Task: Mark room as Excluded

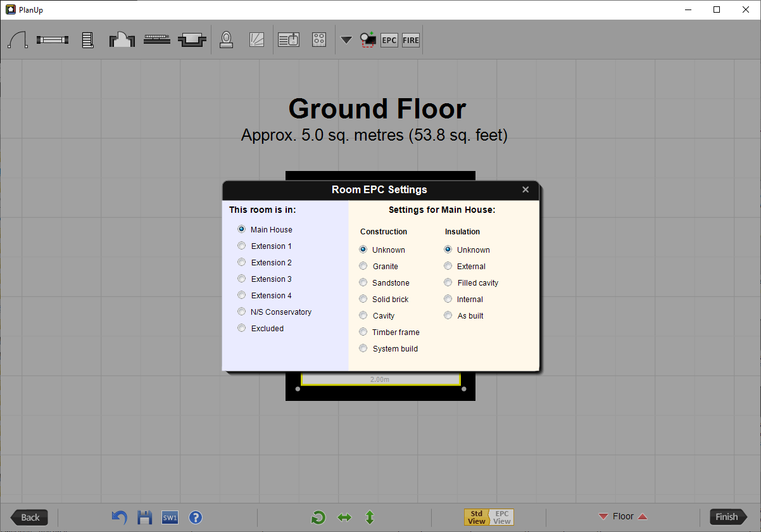Action: point(241,328)
